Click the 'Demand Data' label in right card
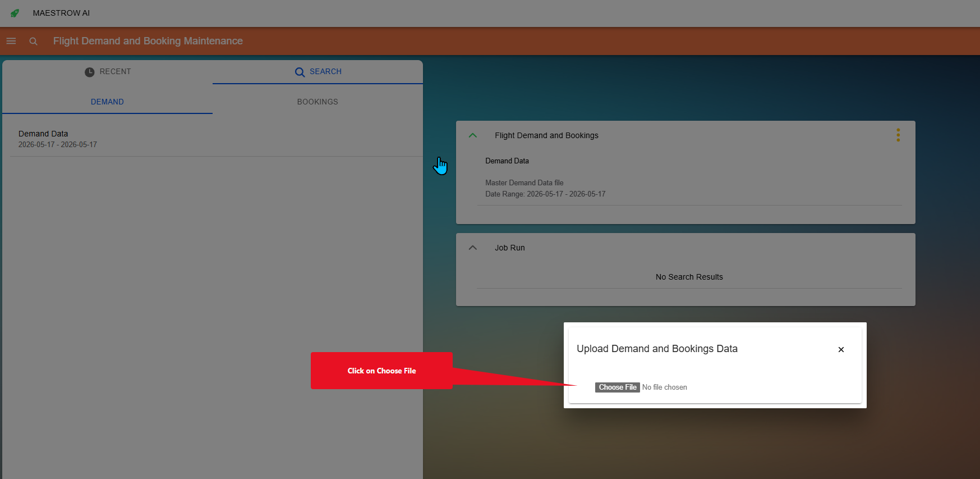980x479 pixels. click(x=507, y=161)
